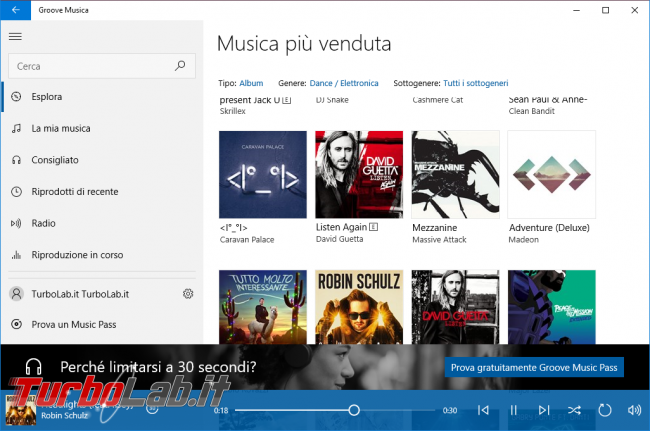Open David Guetta Listen Again cover
The image size is (650, 431).
pyautogui.click(x=359, y=174)
